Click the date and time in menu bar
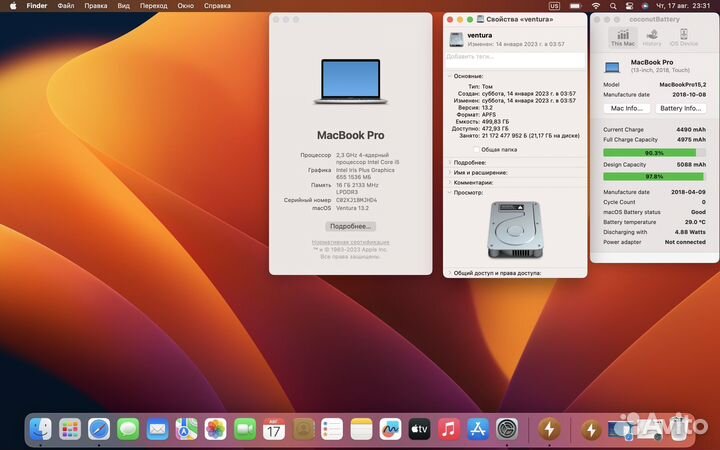This screenshot has height=450, width=720. click(x=683, y=6)
